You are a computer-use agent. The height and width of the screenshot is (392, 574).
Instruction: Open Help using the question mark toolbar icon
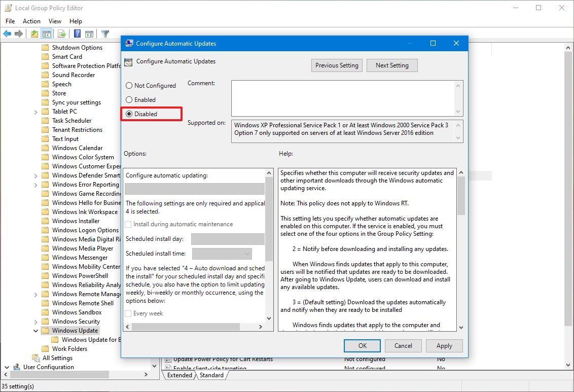76,33
